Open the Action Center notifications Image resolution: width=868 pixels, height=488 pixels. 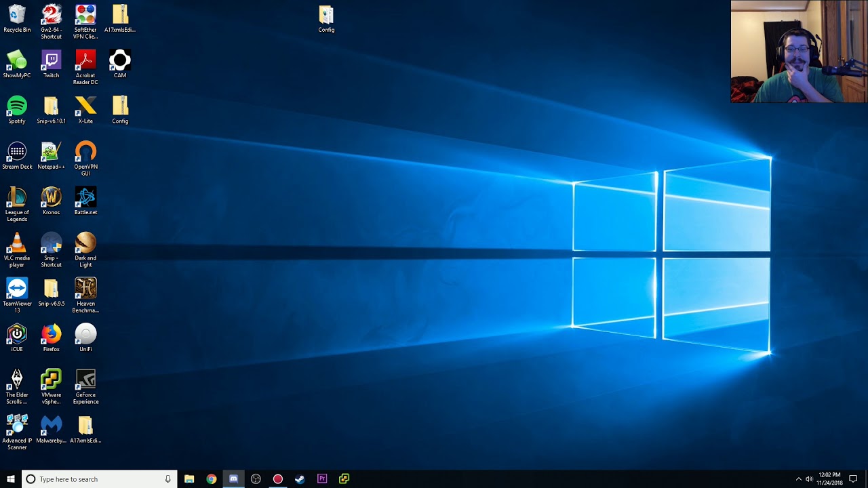[x=853, y=479]
